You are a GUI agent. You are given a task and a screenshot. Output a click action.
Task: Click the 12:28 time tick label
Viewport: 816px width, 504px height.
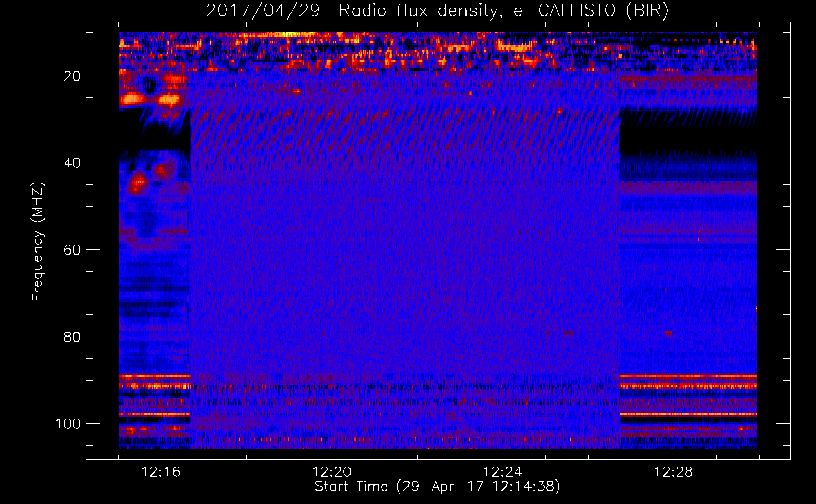(674, 472)
